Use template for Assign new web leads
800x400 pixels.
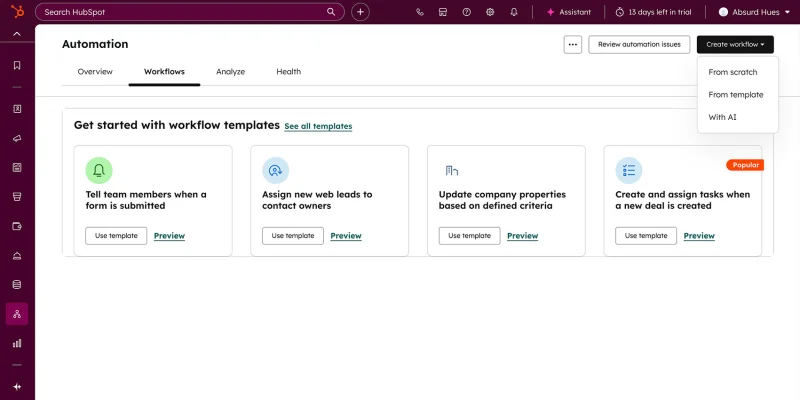pos(293,236)
